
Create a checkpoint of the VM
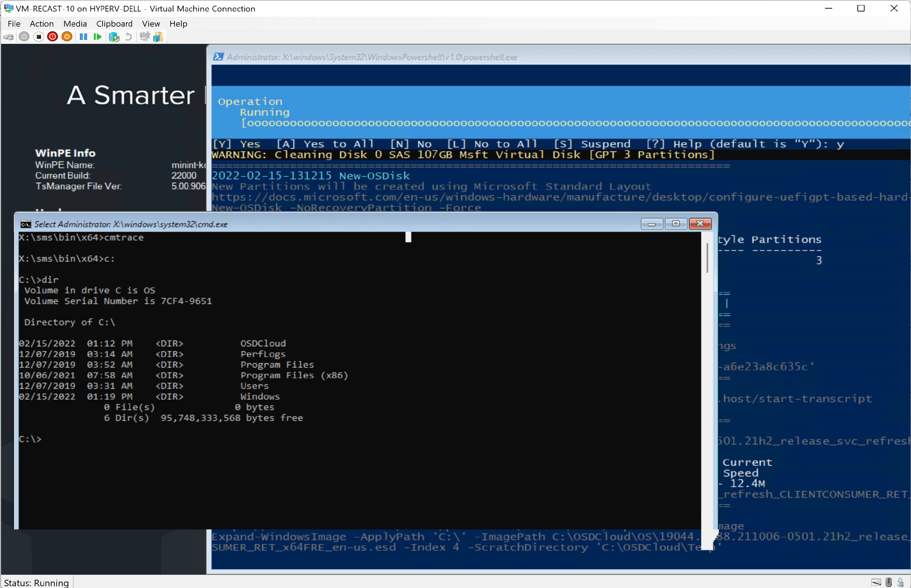point(114,37)
